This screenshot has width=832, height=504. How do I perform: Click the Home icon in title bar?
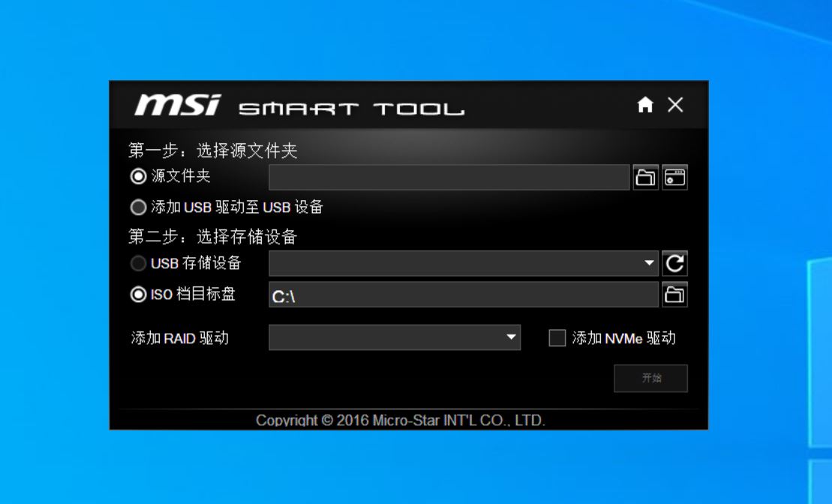(x=645, y=105)
